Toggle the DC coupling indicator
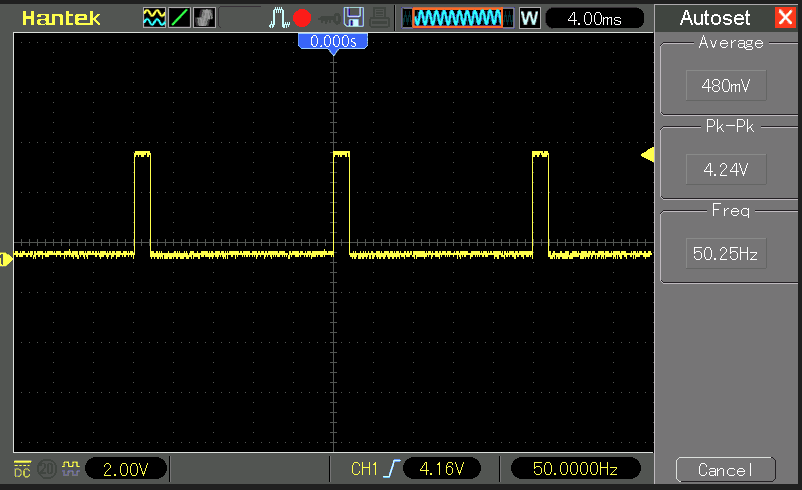 click(x=22, y=468)
